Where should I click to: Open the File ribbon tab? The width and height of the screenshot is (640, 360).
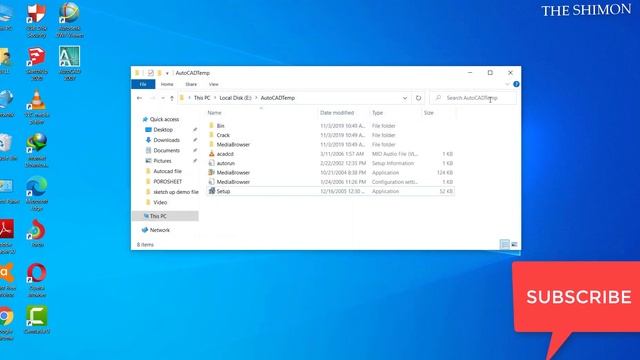pos(143,84)
